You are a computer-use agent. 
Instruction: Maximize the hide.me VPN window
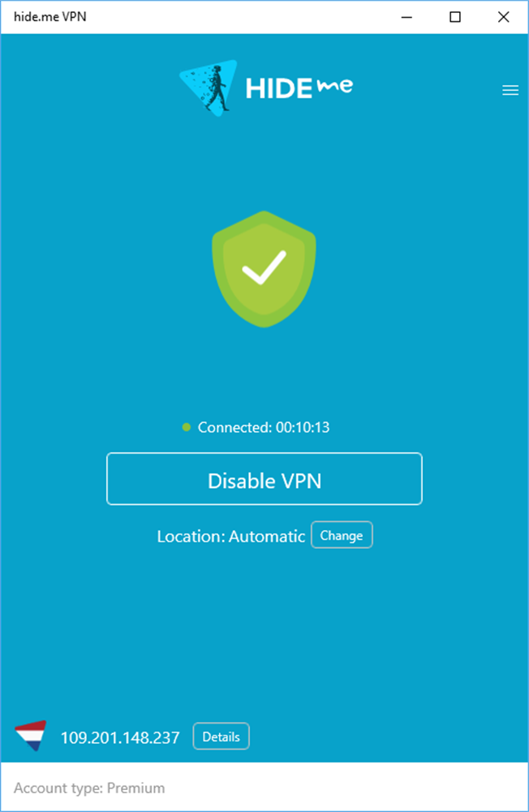pos(455,17)
